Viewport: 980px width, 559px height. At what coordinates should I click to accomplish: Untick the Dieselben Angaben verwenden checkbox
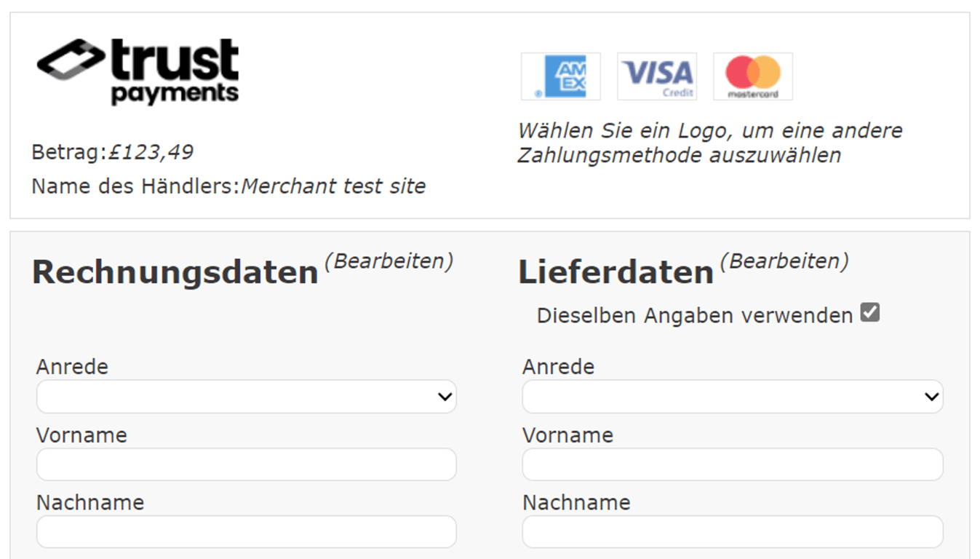pyautogui.click(x=869, y=313)
